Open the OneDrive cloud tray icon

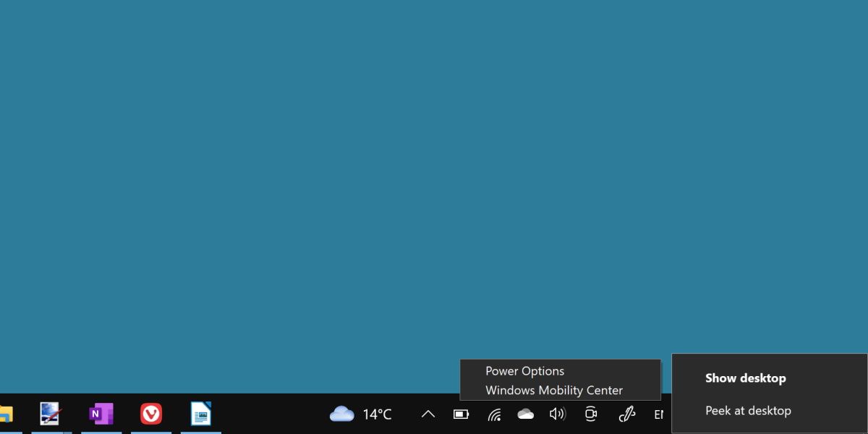click(x=526, y=414)
